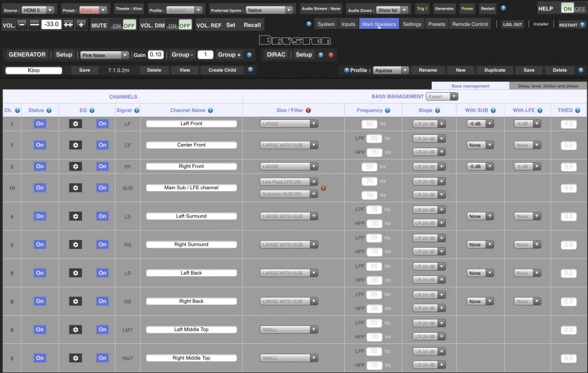This screenshot has width=588, height=373.
Task: Toggle EQ On for Center Front channel
Action: 103,145
